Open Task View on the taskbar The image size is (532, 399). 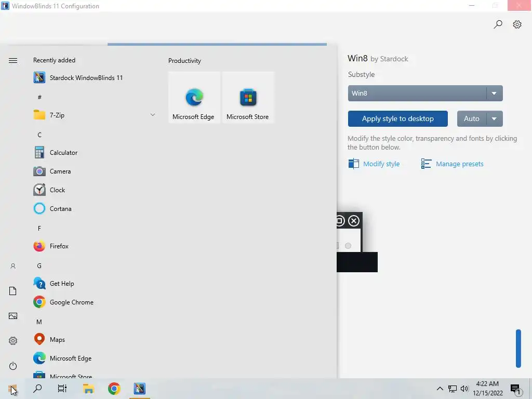coord(62,389)
